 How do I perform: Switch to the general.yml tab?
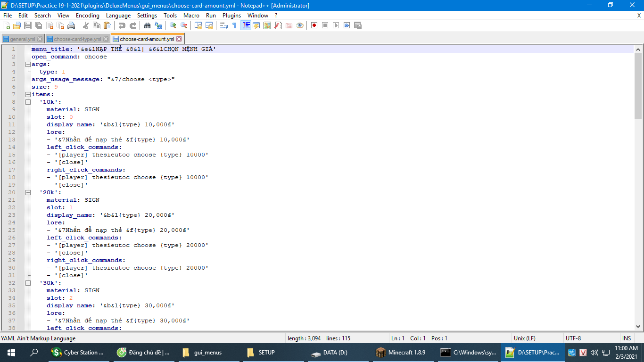click(x=22, y=39)
